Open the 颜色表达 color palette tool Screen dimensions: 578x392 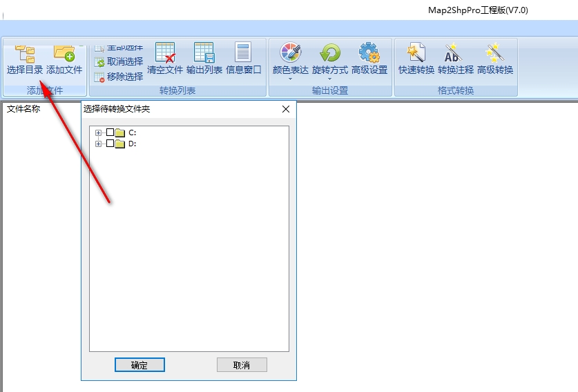[x=291, y=59]
